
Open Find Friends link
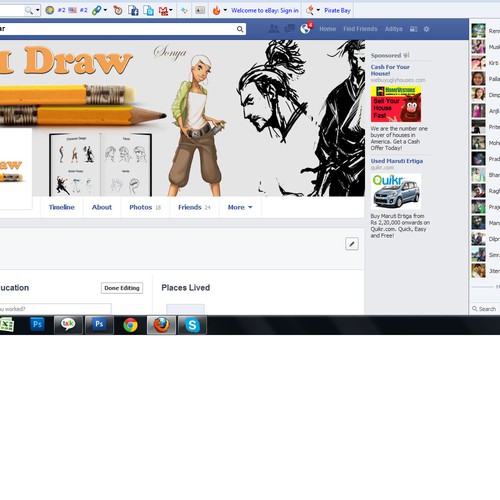[x=360, y=29]
